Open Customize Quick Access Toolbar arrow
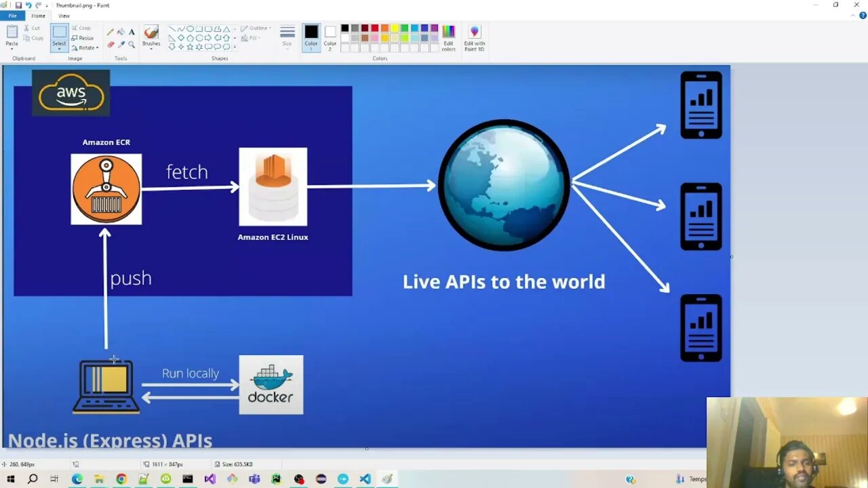Viewport: 868px width, 488px height. [48, 5]
